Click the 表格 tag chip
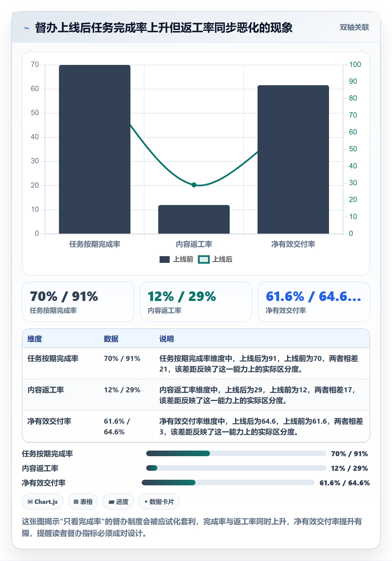This screenshot has width=392, height=561. tap(83, 502)
